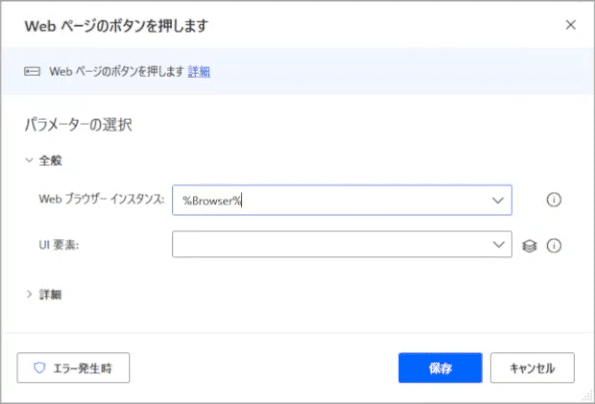The image size is (595, 404).
Task: Click the 保存 button
Action: click(x=440, y=368)
